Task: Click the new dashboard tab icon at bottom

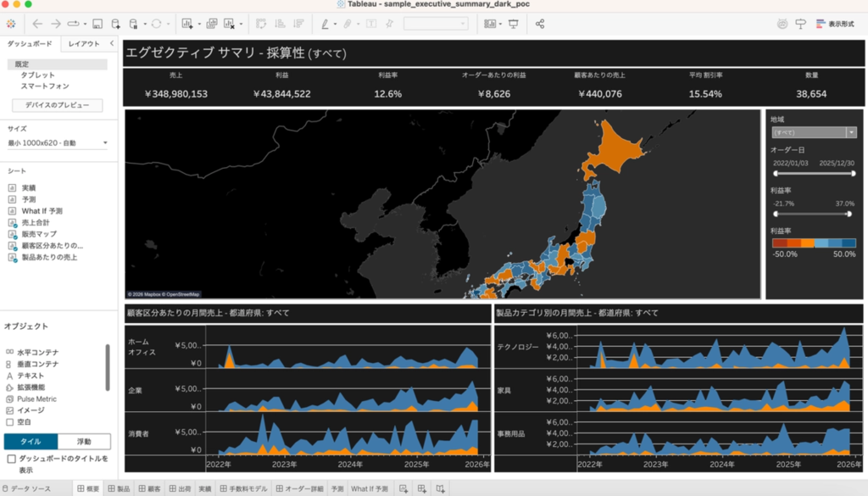Action: tap(422, 489)
